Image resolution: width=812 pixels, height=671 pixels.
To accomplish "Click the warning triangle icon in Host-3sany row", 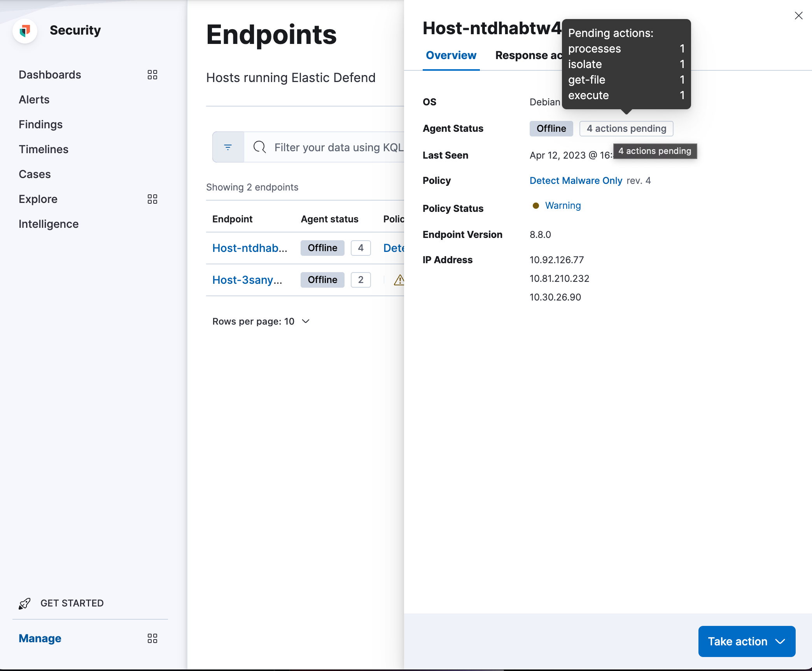I will pos(399,280).
